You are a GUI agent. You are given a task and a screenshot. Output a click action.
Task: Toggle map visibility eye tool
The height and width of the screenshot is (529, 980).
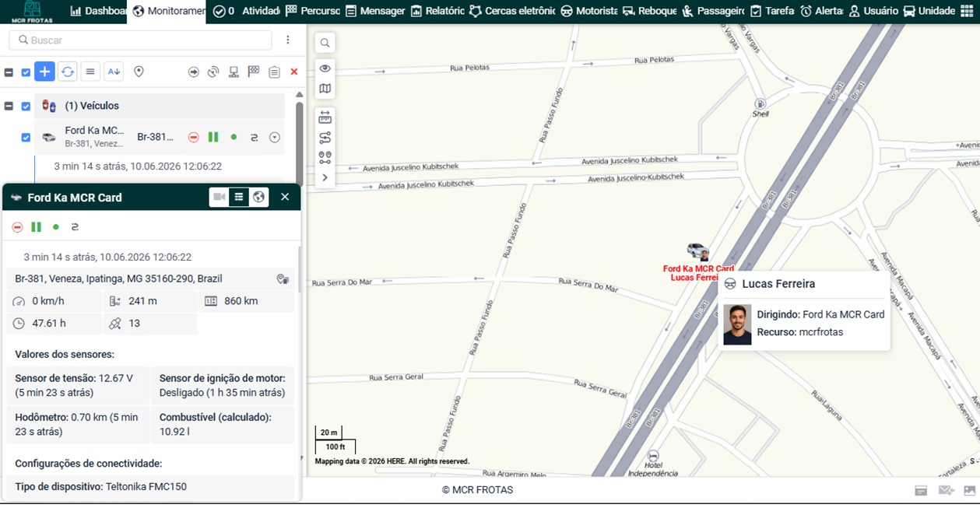click(x=325, y=68)
